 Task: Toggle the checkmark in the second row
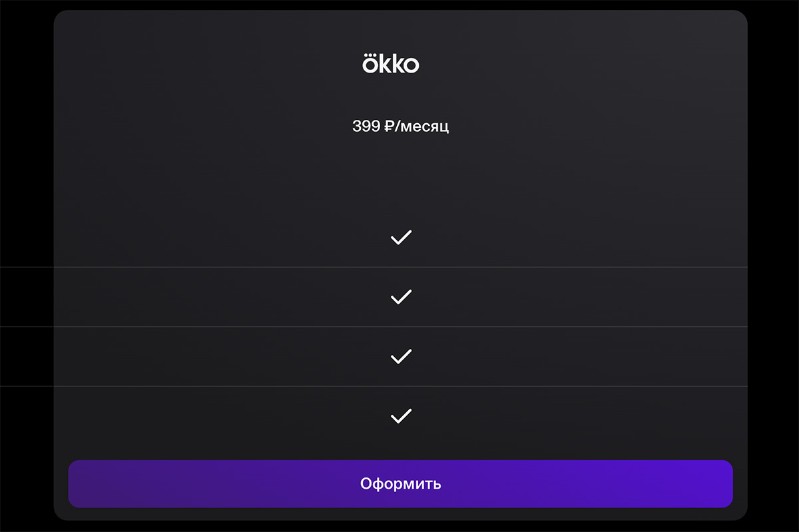coord(400,296)
